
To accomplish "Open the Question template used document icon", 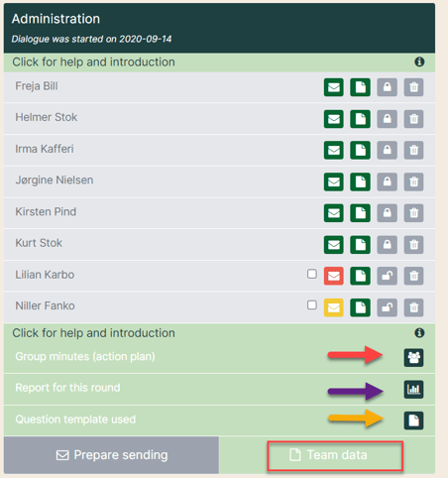I will (x=413, y=420).
